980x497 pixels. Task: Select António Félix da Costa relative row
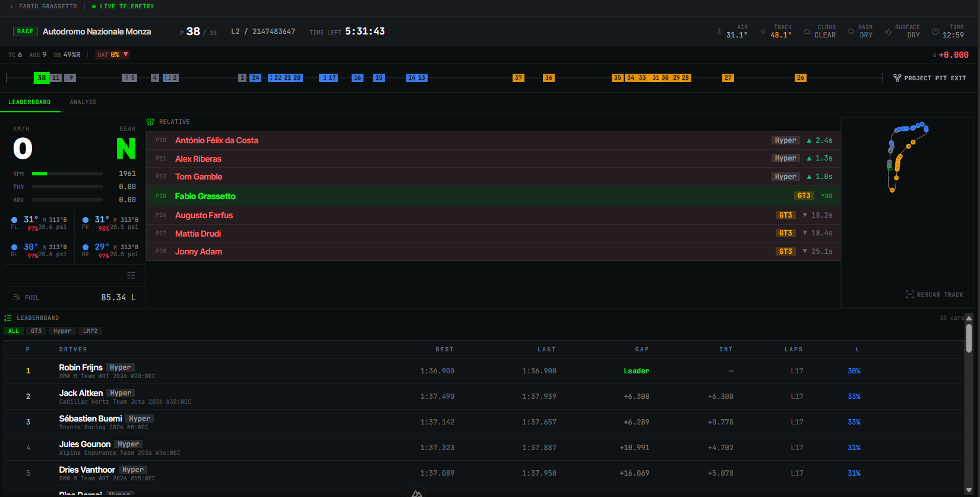tap(493, 140)
